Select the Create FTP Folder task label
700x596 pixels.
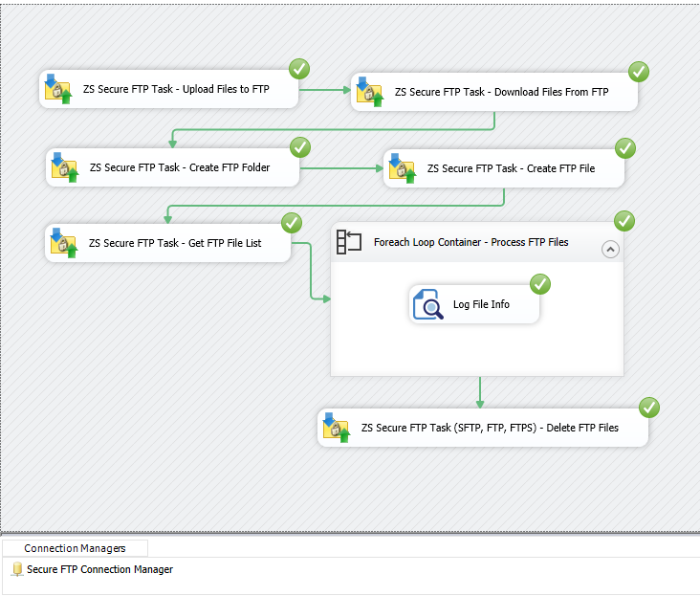click(x=180, y=167)
